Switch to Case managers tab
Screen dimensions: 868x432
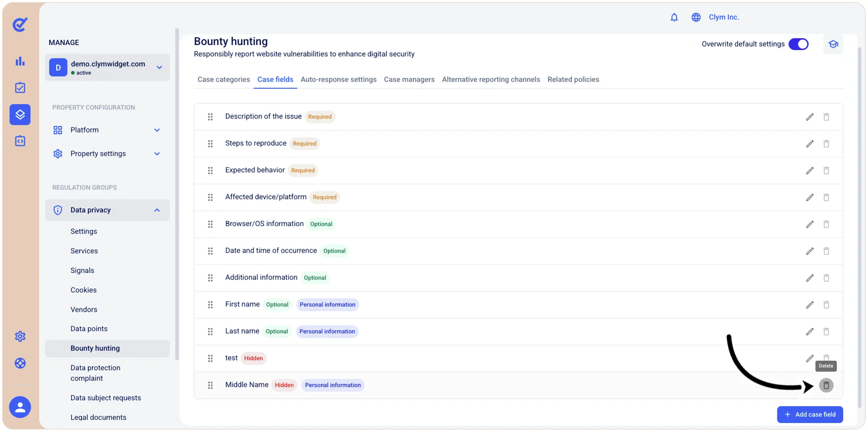(x=409, y=79)
